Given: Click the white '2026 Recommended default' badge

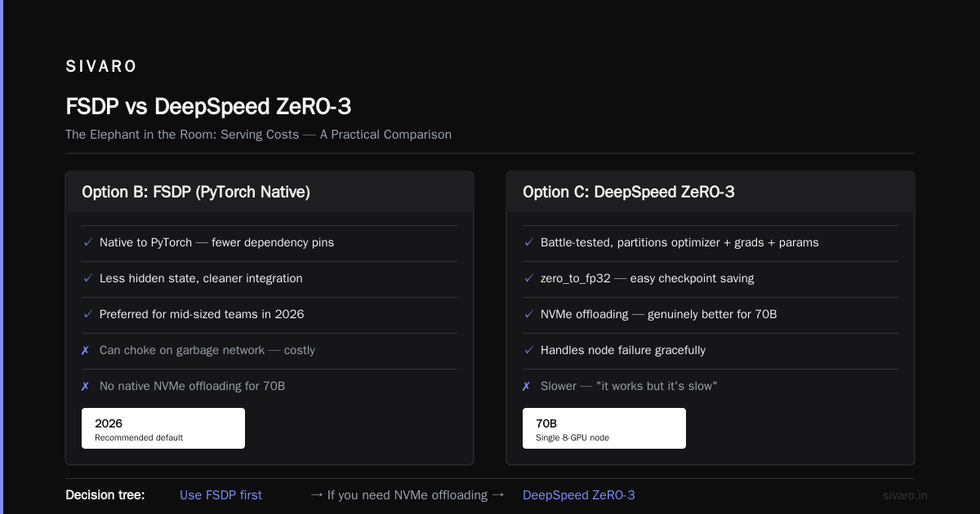Looking at the screenshot, I should [163, 428].
